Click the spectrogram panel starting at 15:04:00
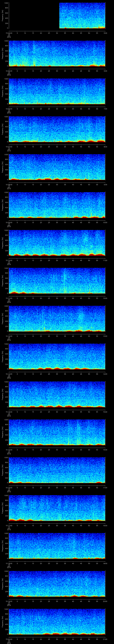The height and width of the screenshot is (644, 114). click(57, 16)
